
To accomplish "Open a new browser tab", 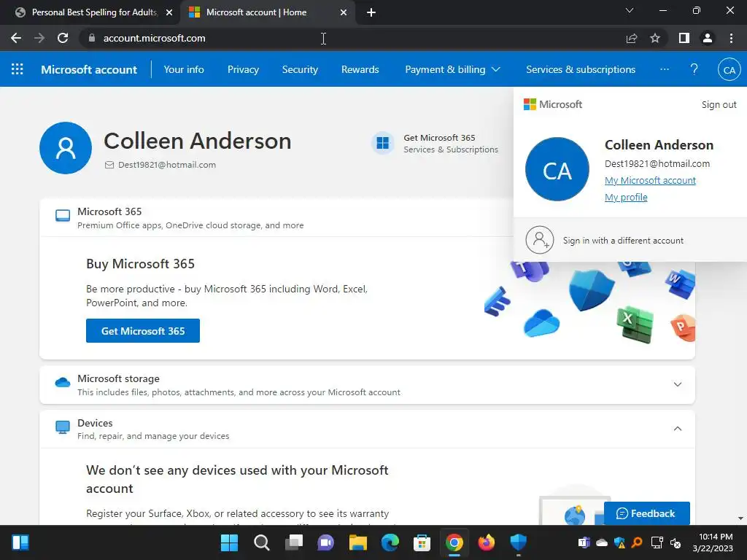I will 371,12.
